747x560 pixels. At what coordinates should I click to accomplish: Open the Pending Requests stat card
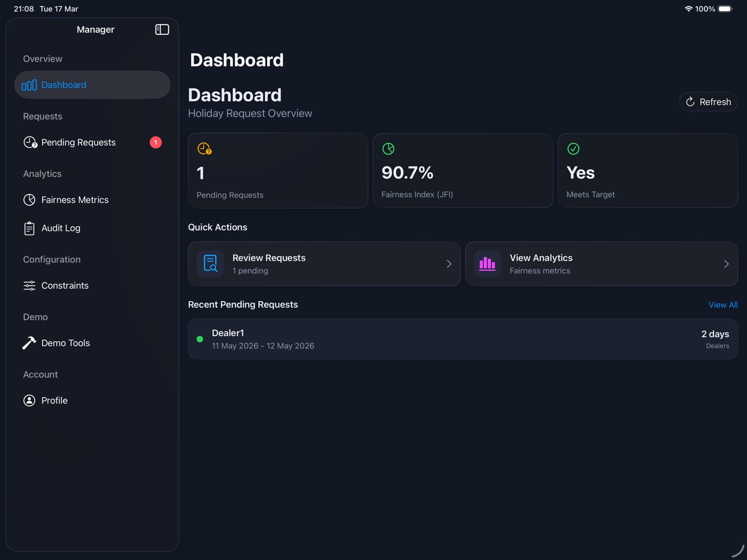(x=278, y=171)
